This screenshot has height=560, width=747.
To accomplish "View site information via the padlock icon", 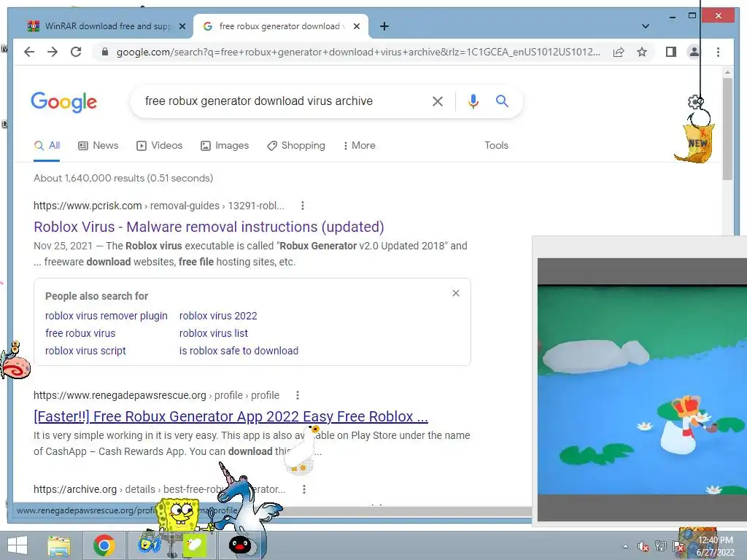I will point(105,52).
